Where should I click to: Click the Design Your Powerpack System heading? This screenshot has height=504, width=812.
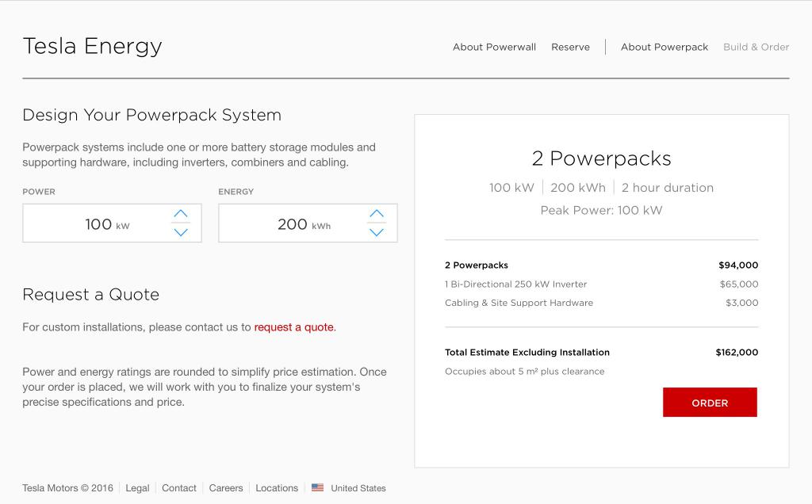(x=151, y=115)
